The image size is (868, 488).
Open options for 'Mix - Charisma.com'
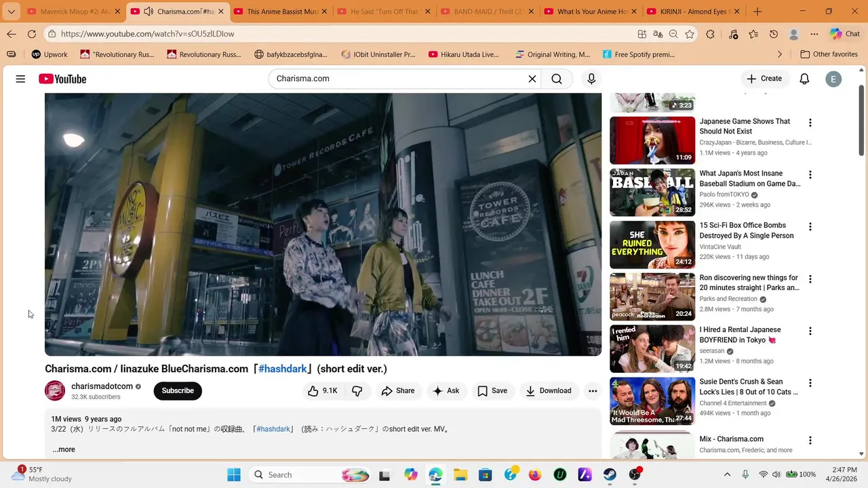(x=810, y=441)
